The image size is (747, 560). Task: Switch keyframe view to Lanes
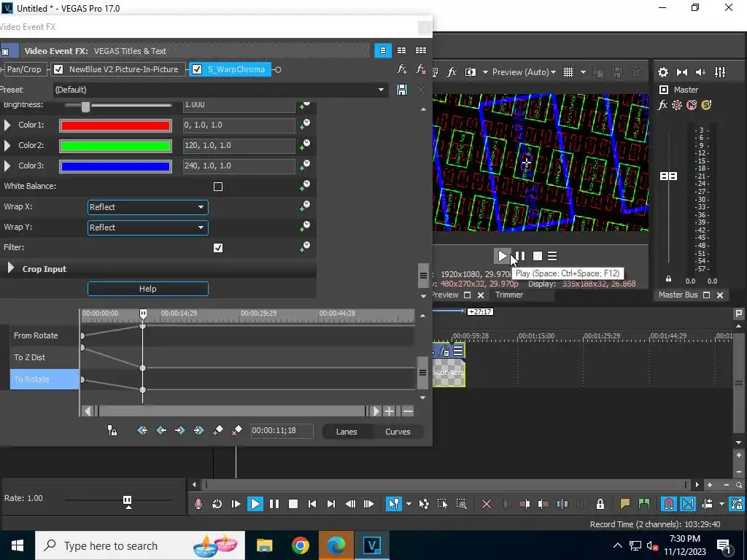[347, 432]
